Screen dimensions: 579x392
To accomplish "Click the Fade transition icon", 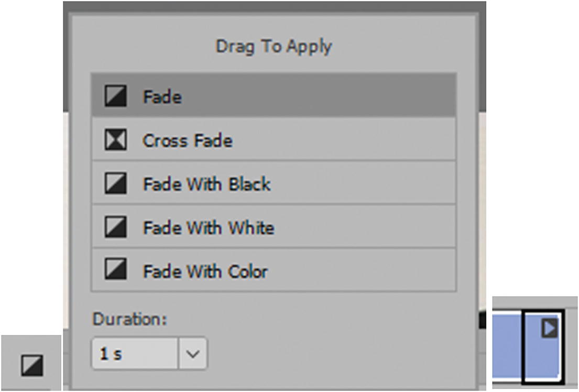I will click(x=115, y=96).
